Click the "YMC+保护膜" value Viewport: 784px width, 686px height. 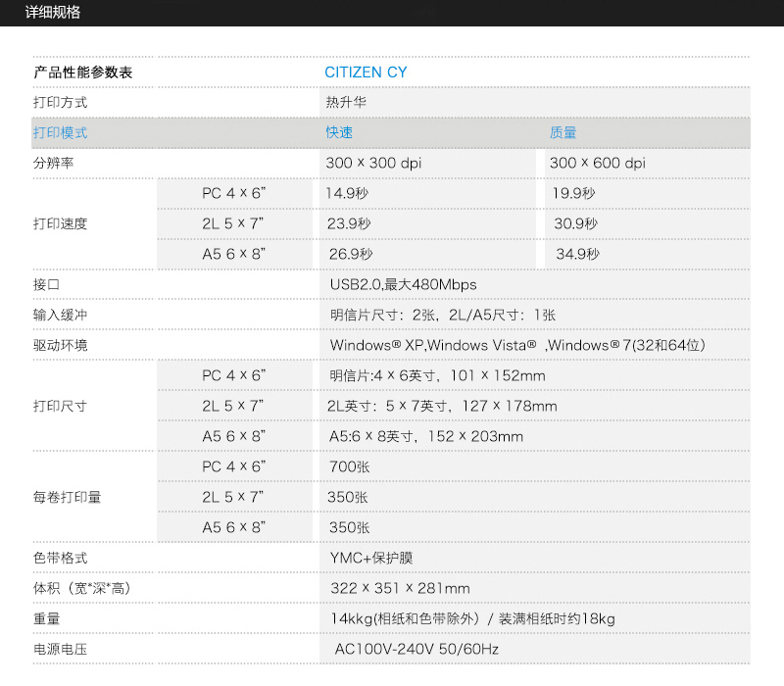click(371, 558)
